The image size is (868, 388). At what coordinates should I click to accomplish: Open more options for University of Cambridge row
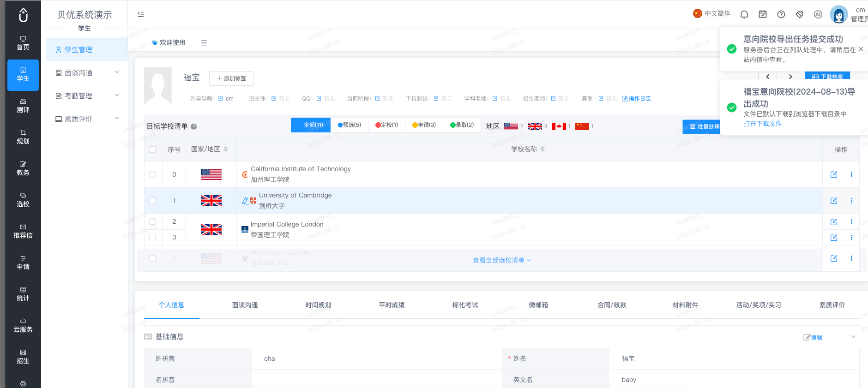coord(851,201)
